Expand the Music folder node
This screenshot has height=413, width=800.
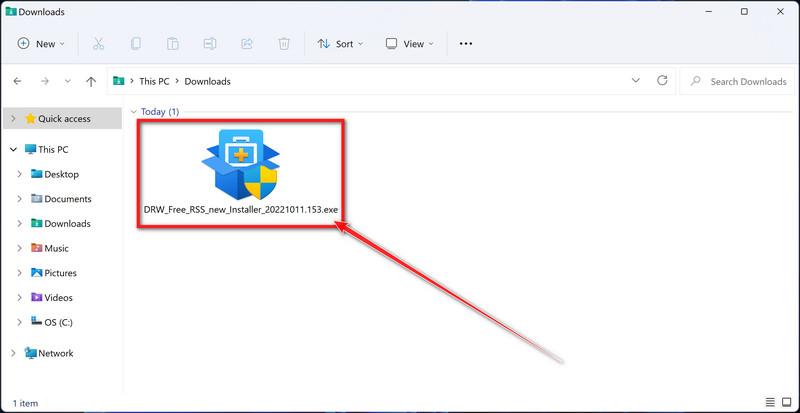pyautogui.click(x=19, y=248)
